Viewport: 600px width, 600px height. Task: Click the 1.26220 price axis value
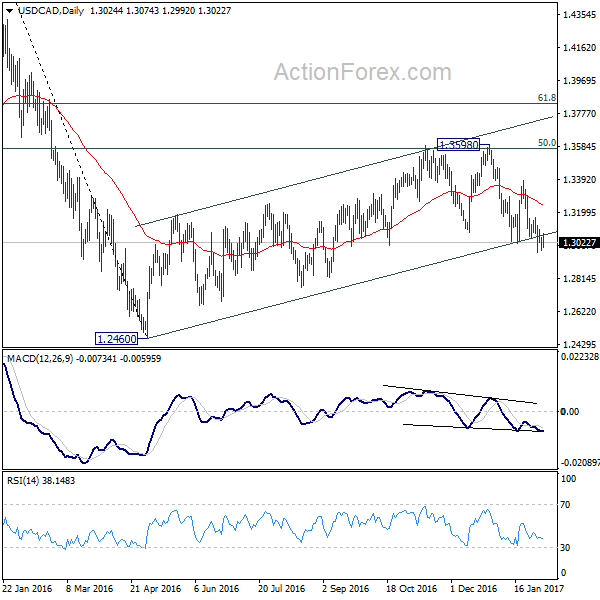[x=579, y=311]
